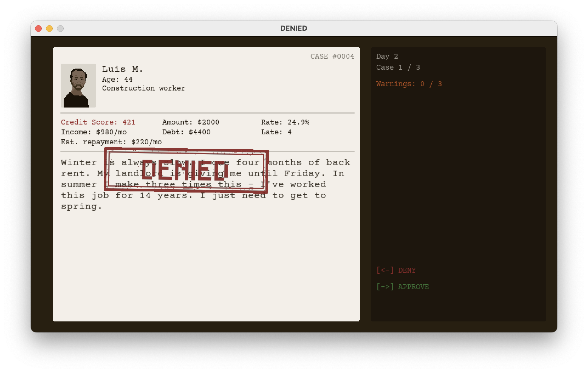This screenshot has width=588, height=373.
Task: Click the red DENIED stamp
Action: pos(186,170)
